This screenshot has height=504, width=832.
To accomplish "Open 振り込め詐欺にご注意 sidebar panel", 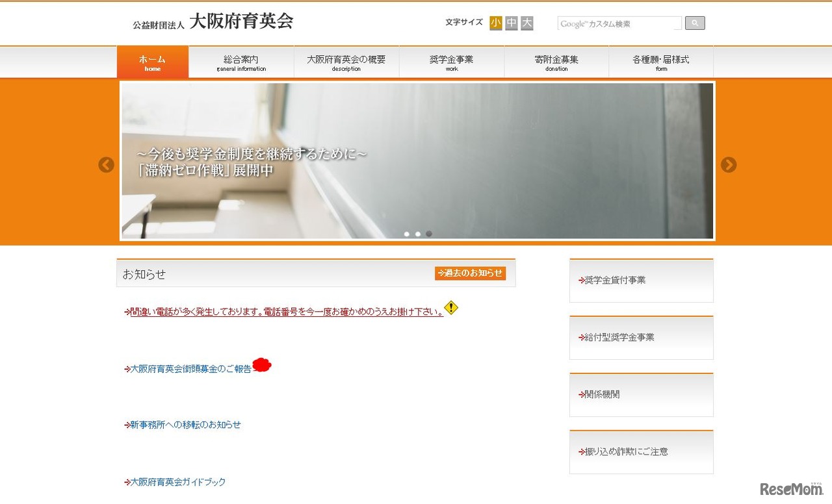I will click(642, 452).
